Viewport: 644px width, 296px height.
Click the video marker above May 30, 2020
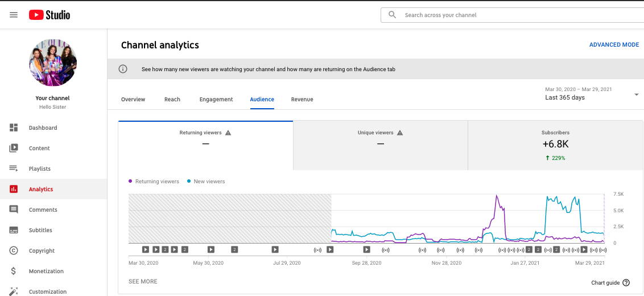tap(210, 249)
